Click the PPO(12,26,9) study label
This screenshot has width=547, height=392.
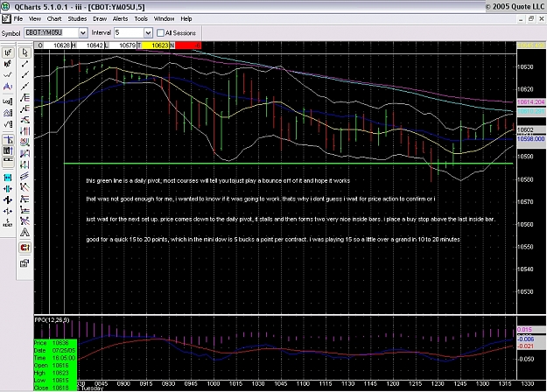(x=52, y=319)
